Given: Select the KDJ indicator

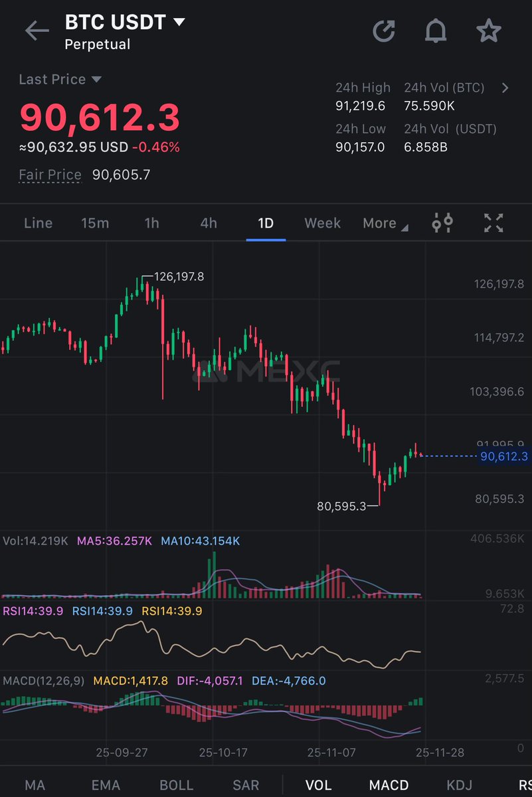Looking at the screenshot, I should (460, 784).
